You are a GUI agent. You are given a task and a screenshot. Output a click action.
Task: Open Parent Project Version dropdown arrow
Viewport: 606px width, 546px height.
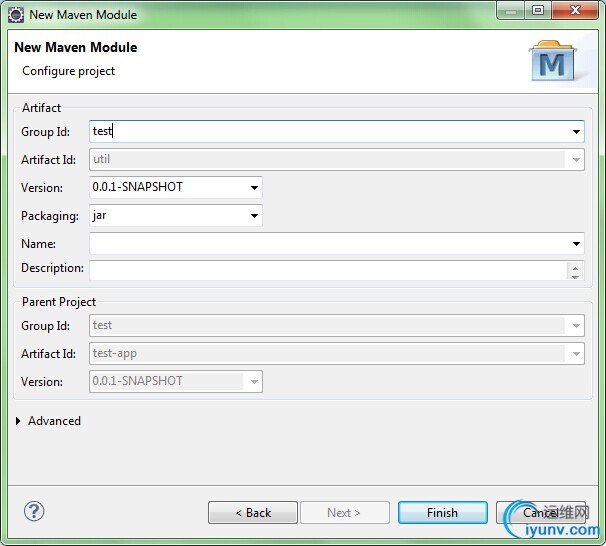tap(254, 382)
